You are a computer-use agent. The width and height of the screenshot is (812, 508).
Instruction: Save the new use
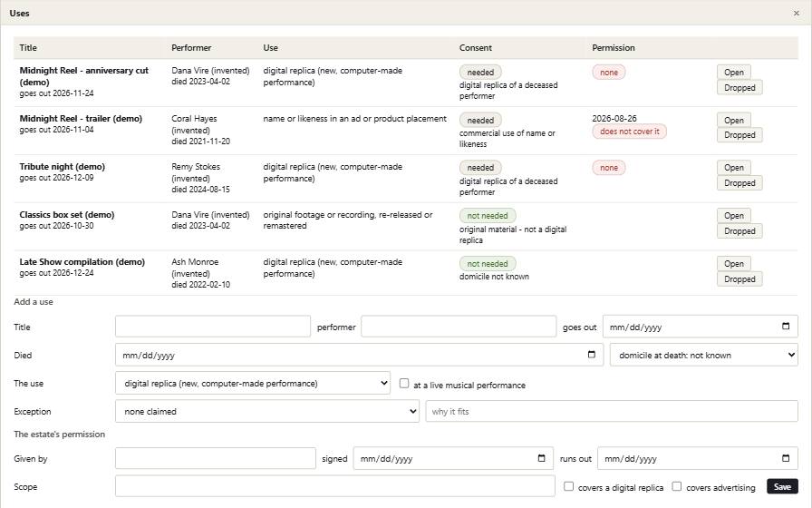pos(782,486)
